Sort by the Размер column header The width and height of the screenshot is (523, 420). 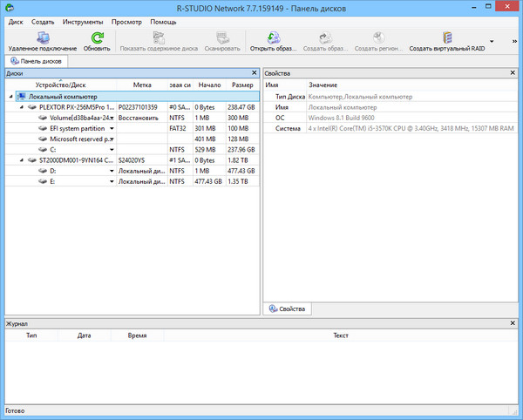243,85
